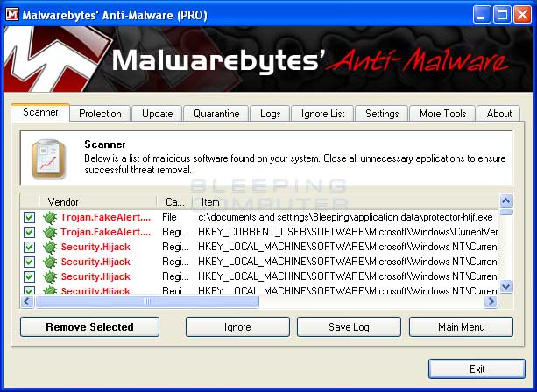Screen dimensions: 537x392
Task: Open the Ignore List tab
Action: coord(322,114)
